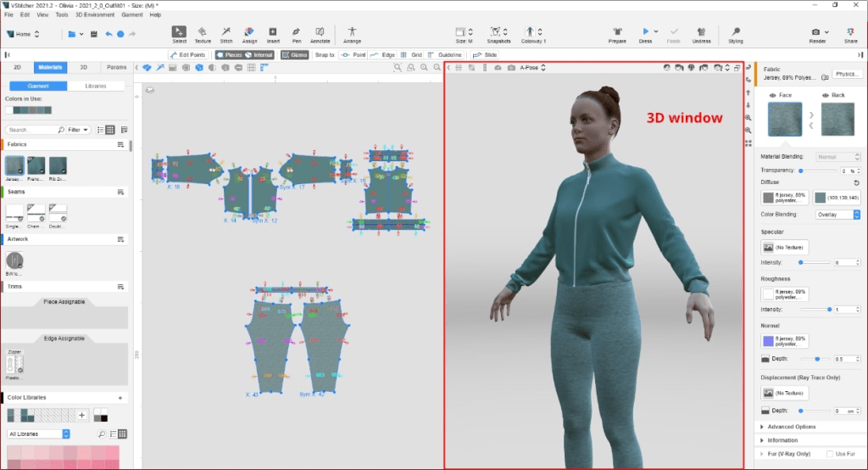868x470 pixels.
Task: Choose the Assign tool in toolbar
Action: point(249,32)
